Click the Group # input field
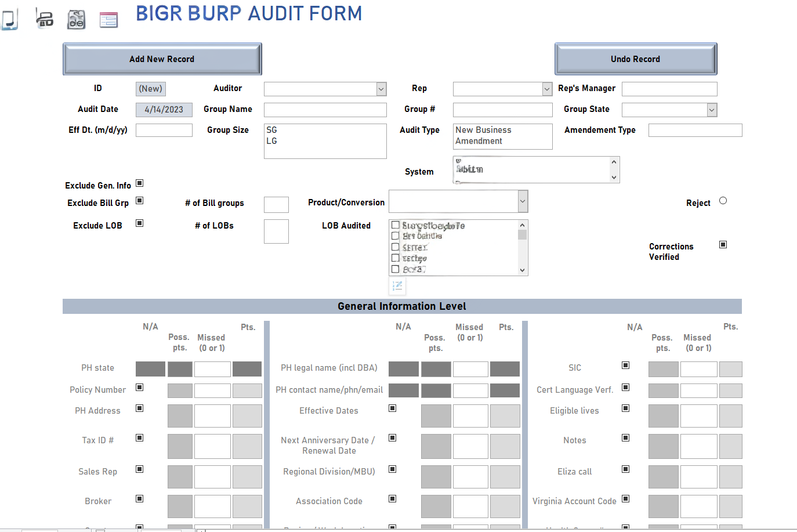The image size is (797, 532). (503, 110)
